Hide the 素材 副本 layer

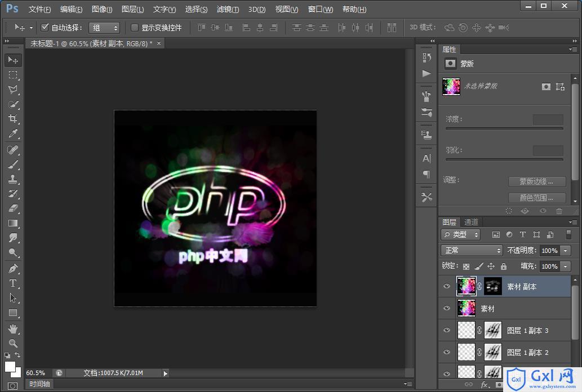[447, 286]
